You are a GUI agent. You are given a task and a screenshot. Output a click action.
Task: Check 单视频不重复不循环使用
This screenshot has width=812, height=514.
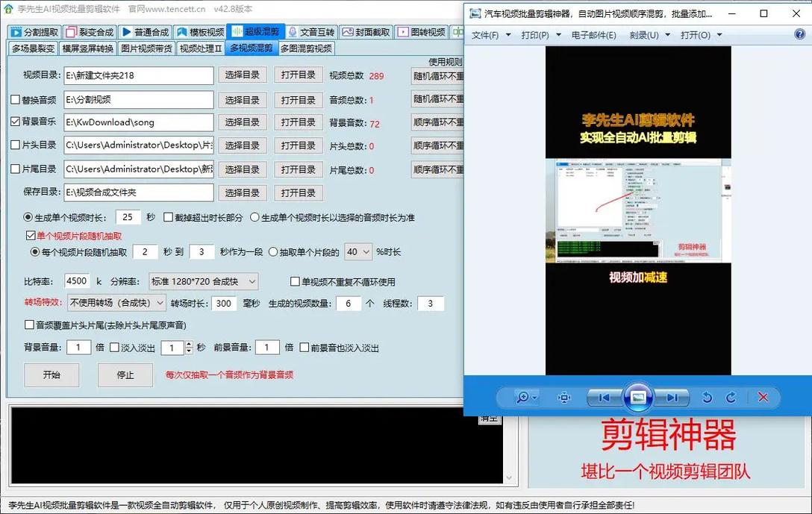296,281
